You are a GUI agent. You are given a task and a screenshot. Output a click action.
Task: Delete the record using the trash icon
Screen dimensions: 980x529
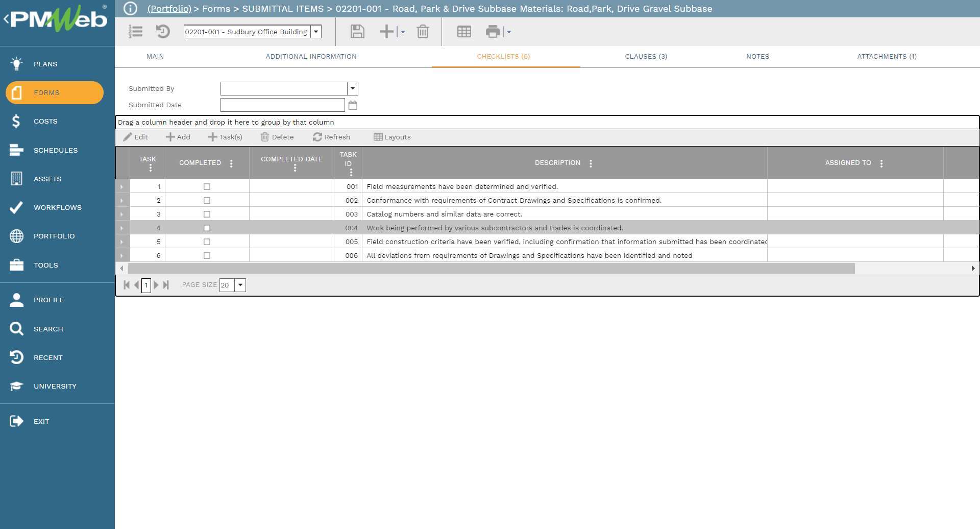point(422,32)
